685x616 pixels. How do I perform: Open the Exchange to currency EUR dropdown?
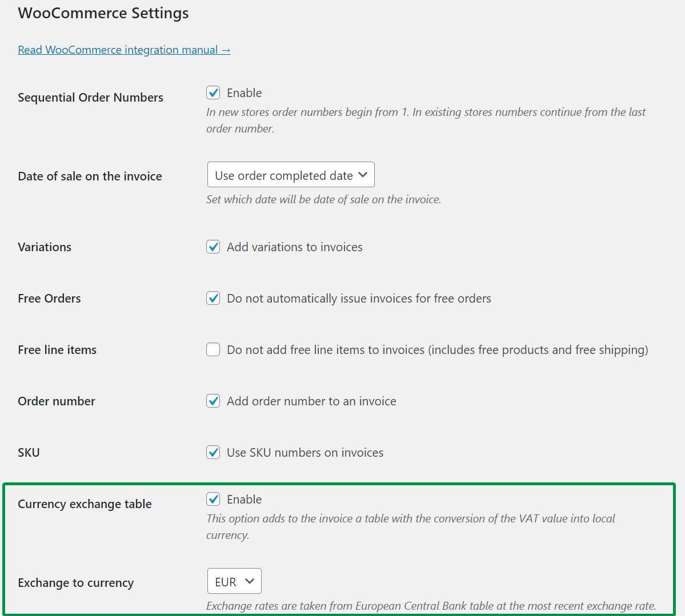click(234, 581)
